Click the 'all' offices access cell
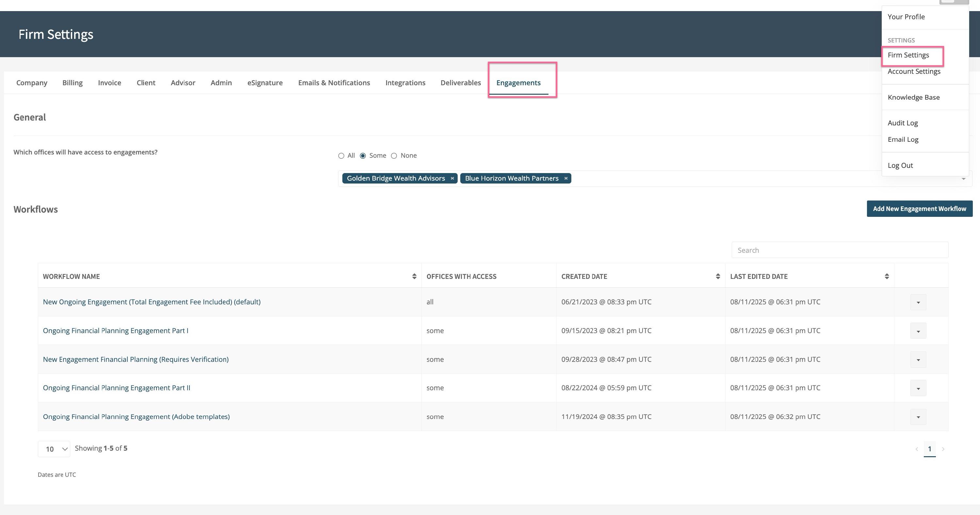The height and width of the screenshot is (515, 980). point(430,302)
